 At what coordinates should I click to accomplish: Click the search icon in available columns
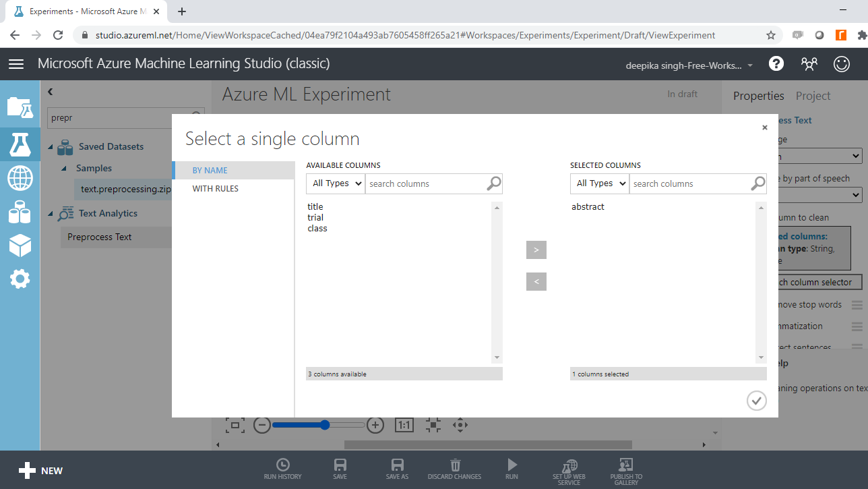point(494,183)
